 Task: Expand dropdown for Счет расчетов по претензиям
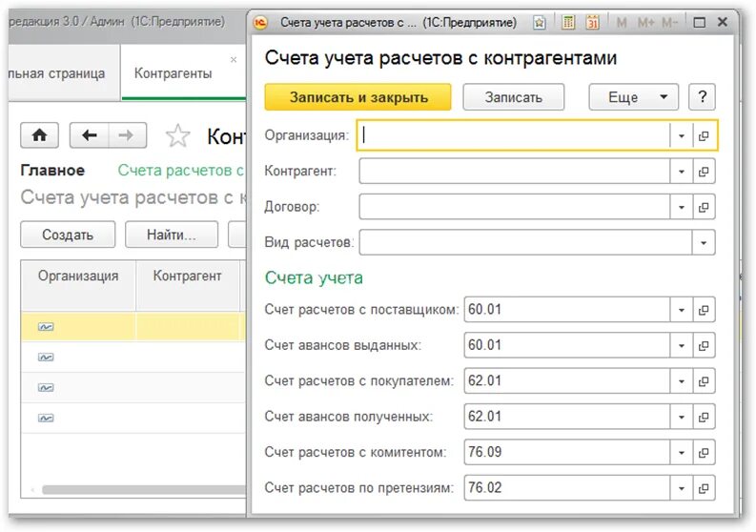(682, 488)
